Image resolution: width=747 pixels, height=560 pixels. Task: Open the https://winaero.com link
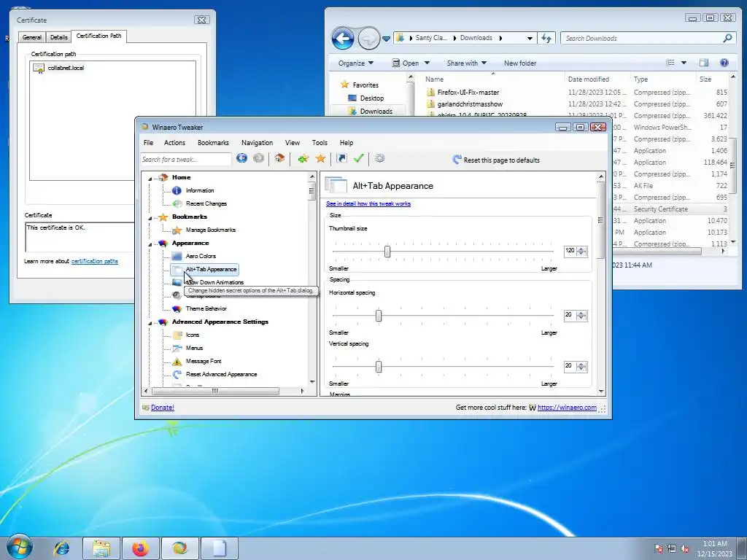point(567,408)
